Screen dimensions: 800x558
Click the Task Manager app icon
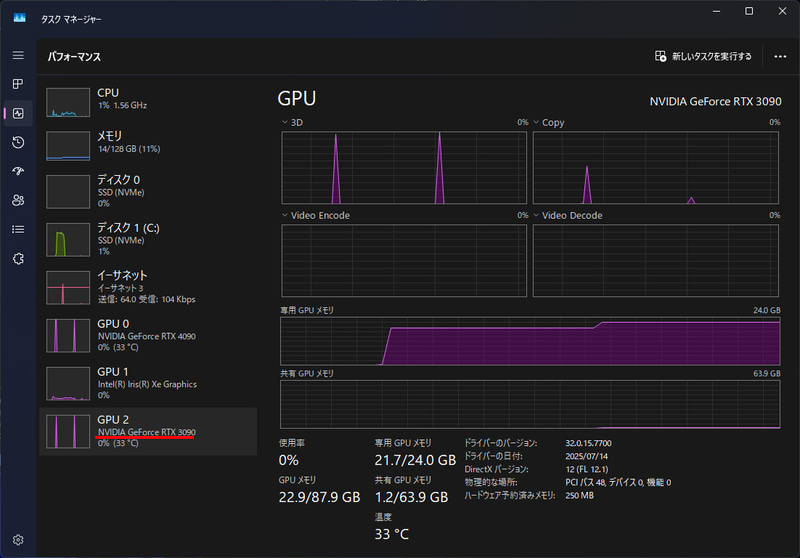[x=19, y=18]
